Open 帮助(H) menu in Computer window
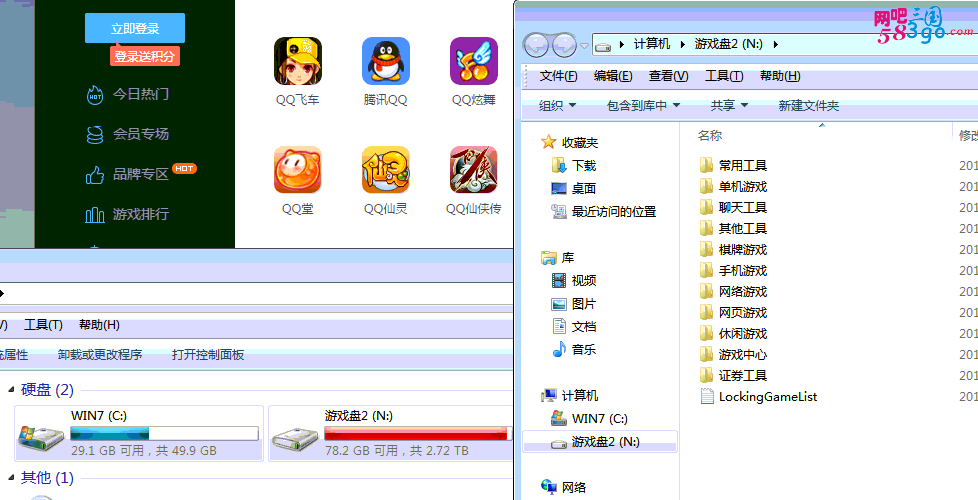The height and width of the screenshot is (500, 978). tap(99, 325)
